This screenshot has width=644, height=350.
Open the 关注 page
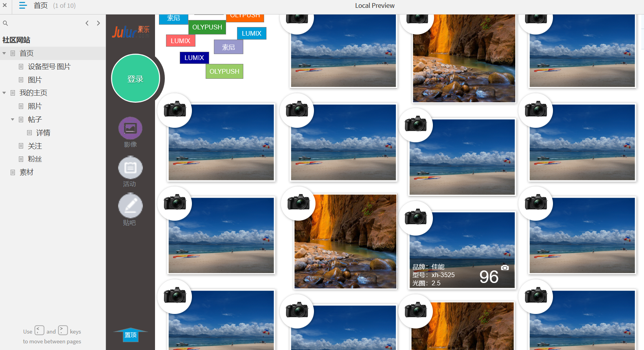(x=35, y=146)
